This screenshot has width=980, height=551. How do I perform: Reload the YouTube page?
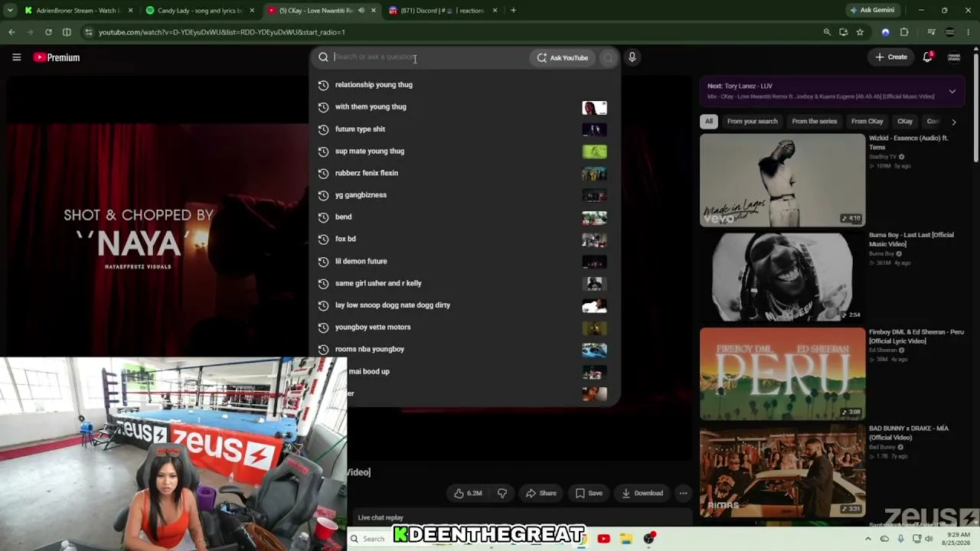pyautogui.click(x=48, y=32)
